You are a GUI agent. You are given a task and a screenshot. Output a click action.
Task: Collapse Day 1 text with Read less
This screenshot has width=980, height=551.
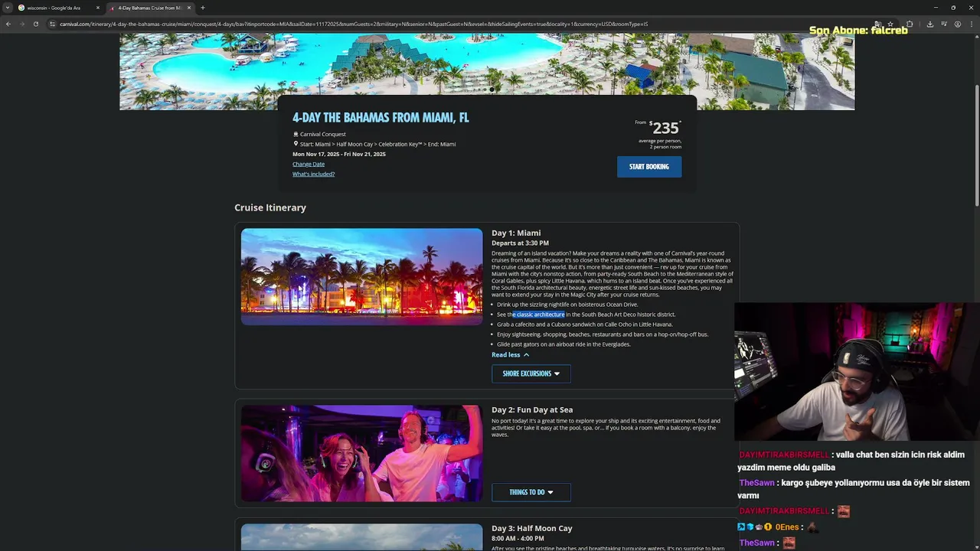coord(510,354)
